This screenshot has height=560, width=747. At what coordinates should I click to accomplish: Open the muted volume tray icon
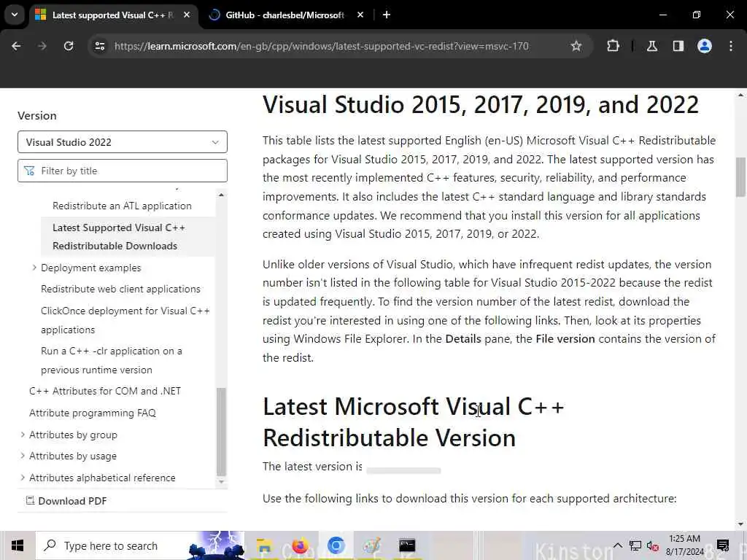[x=653, y=546]
